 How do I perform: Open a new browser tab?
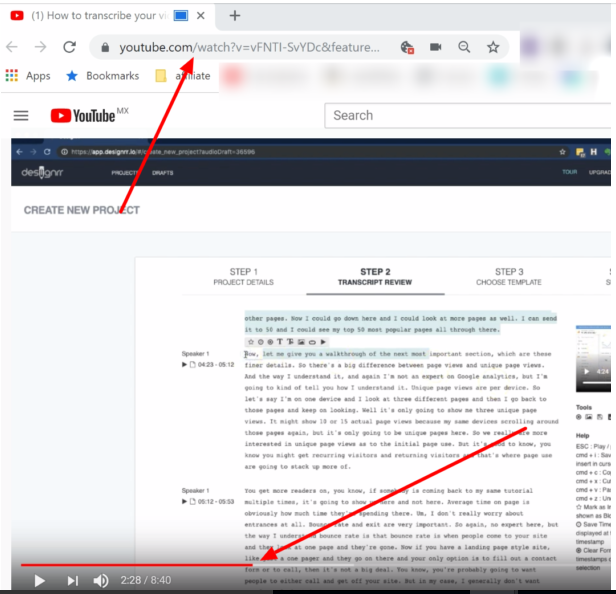pos(235,16)
